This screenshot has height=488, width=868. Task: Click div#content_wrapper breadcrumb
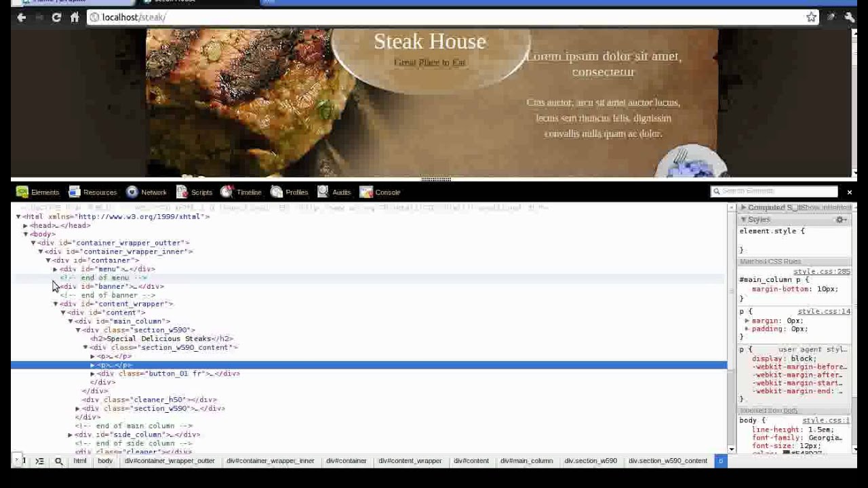tap(410, 461)
